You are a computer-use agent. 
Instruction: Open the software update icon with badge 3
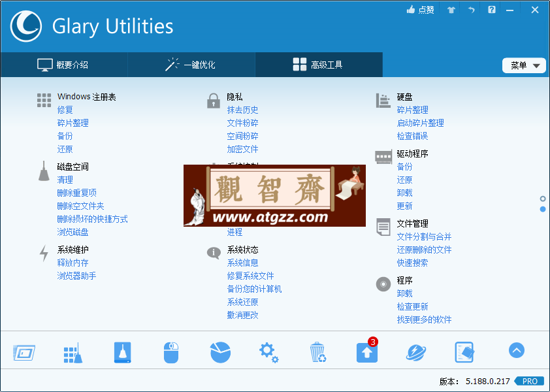coord(367,351)
